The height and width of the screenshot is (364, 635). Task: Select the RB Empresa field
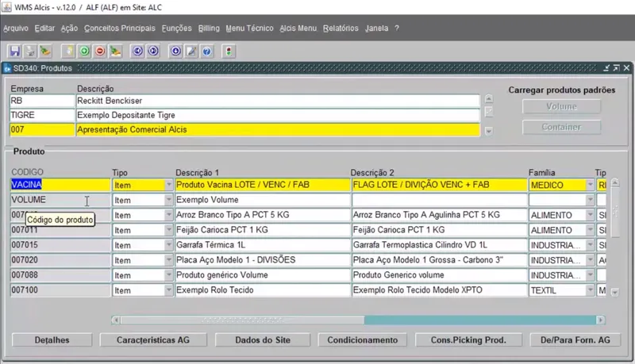click(42, 101)
